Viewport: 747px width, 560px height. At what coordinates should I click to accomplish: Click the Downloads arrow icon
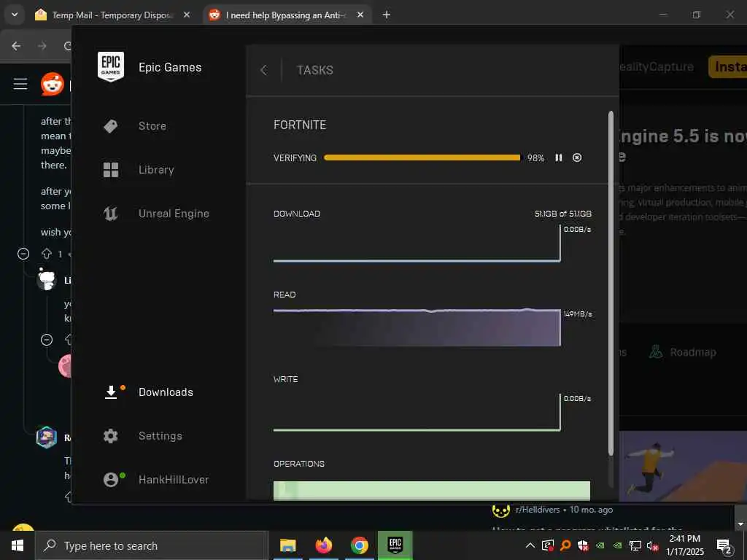pyautogui.click(x=111, y=392)
